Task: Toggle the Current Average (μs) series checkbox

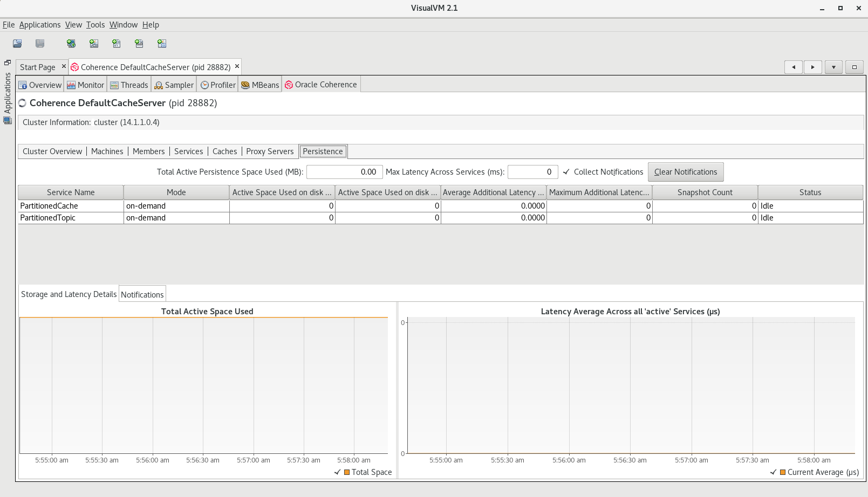Action: coord(774,472)
